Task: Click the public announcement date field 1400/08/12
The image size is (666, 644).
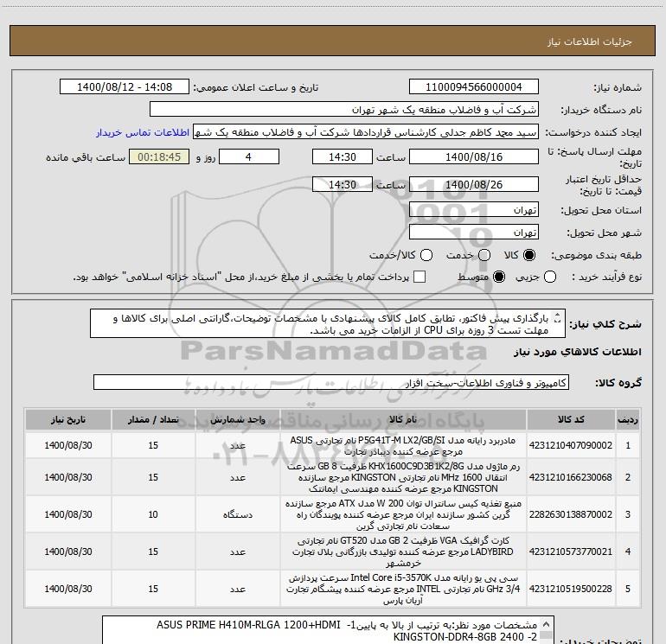Action: pos(125,87)
